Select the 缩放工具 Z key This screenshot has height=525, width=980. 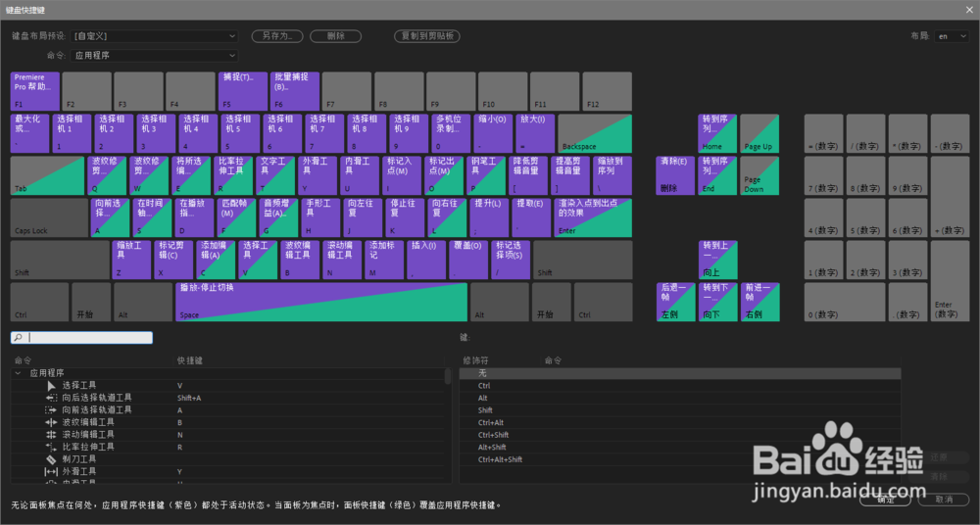tap(131, 260)
